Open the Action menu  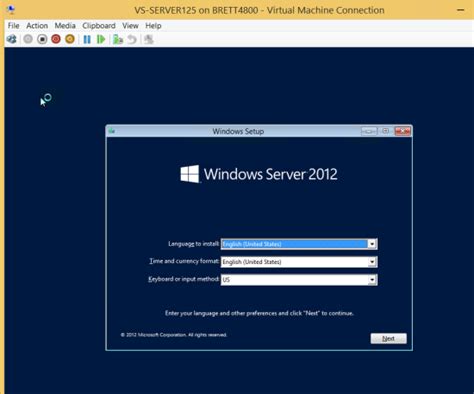37,26
